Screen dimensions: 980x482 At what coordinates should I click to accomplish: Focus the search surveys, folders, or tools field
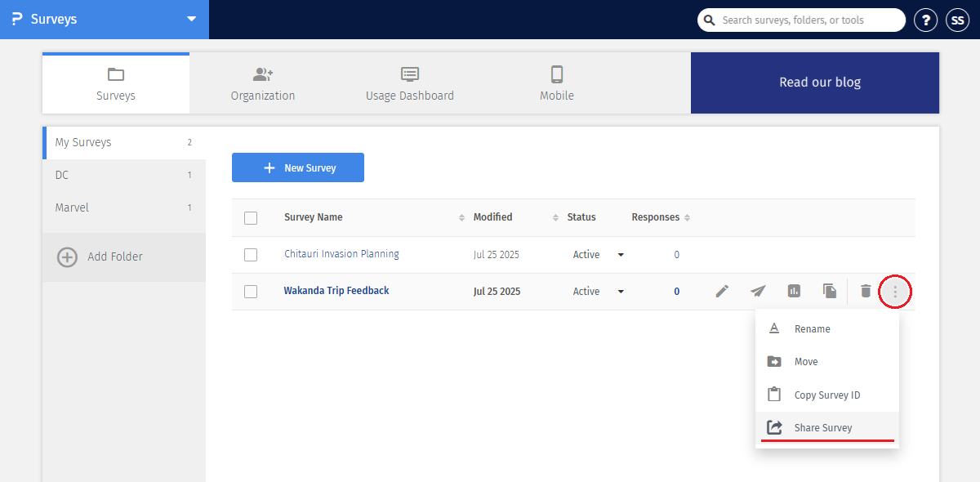pos(801,20)
